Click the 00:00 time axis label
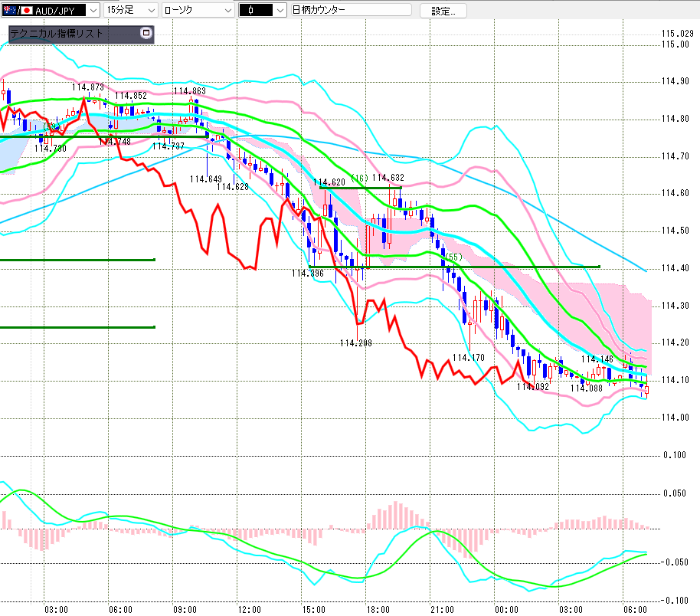Screen dimensions: 700x616 click(507, 610)
